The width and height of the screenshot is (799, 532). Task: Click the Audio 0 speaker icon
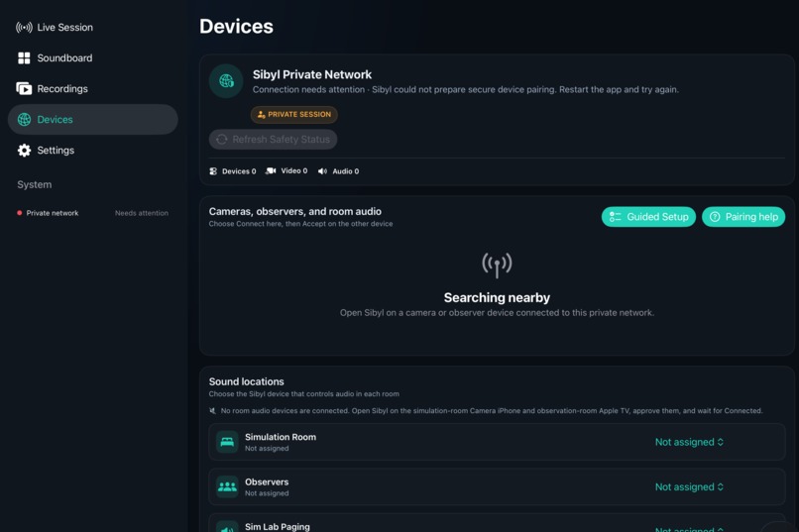tap(322, 171)
